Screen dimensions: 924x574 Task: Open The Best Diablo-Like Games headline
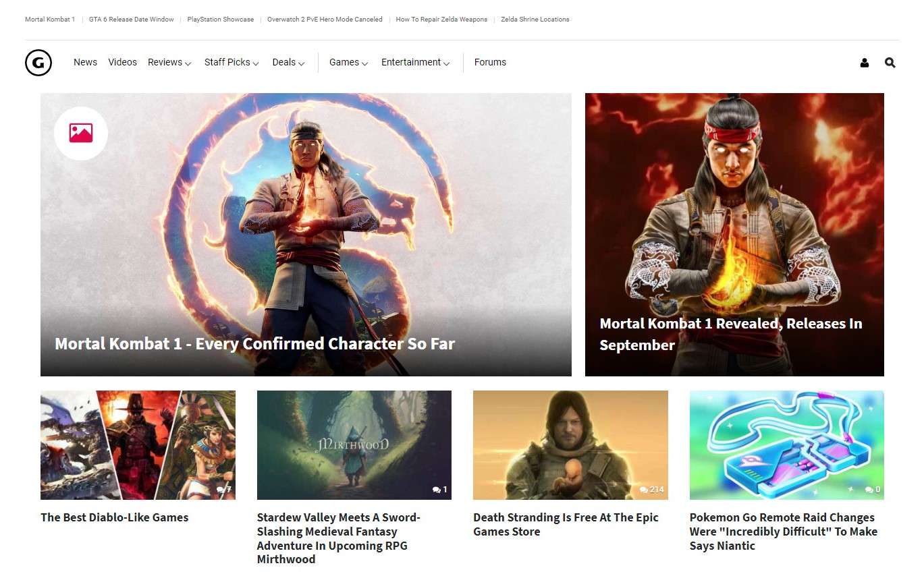click(x=115, y=517)
